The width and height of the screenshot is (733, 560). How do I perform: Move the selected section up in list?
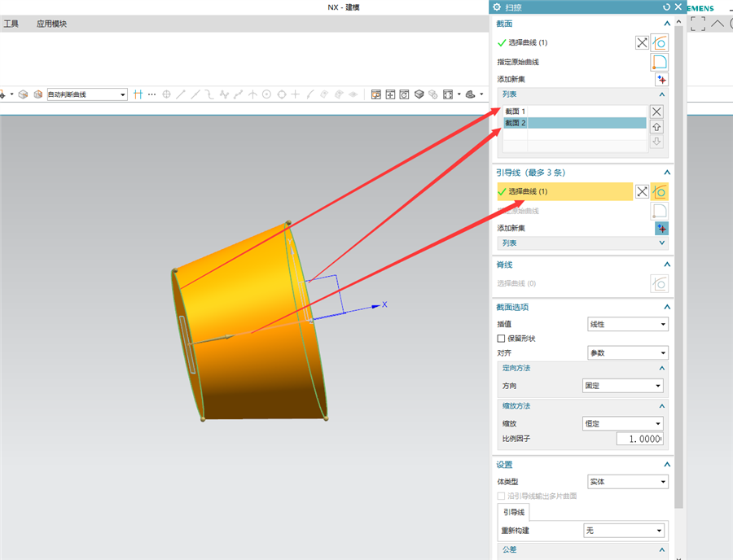click(x=656, y=127)
